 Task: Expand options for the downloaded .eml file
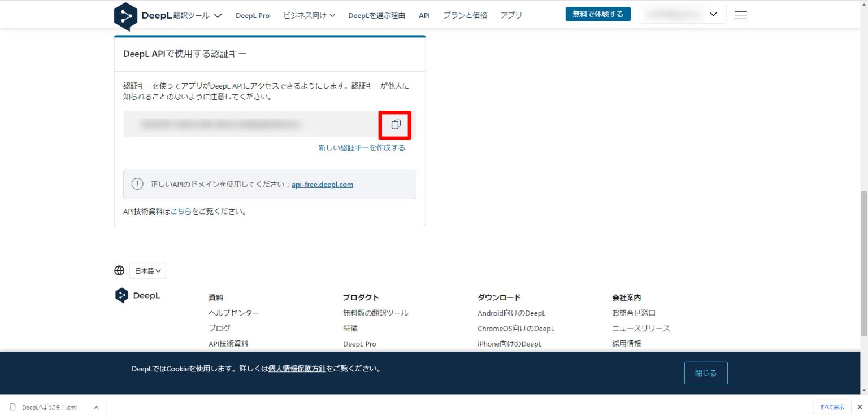tap(96, 406)
